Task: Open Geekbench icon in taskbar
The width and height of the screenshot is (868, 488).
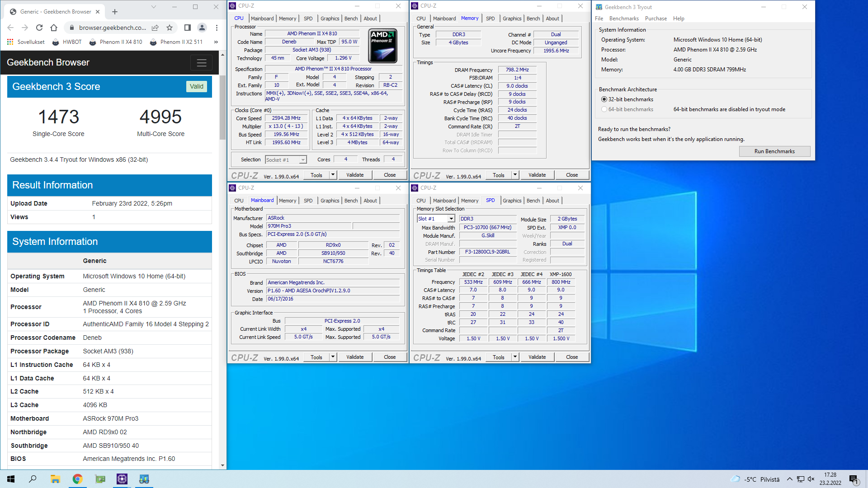Action: pos(144,479)
